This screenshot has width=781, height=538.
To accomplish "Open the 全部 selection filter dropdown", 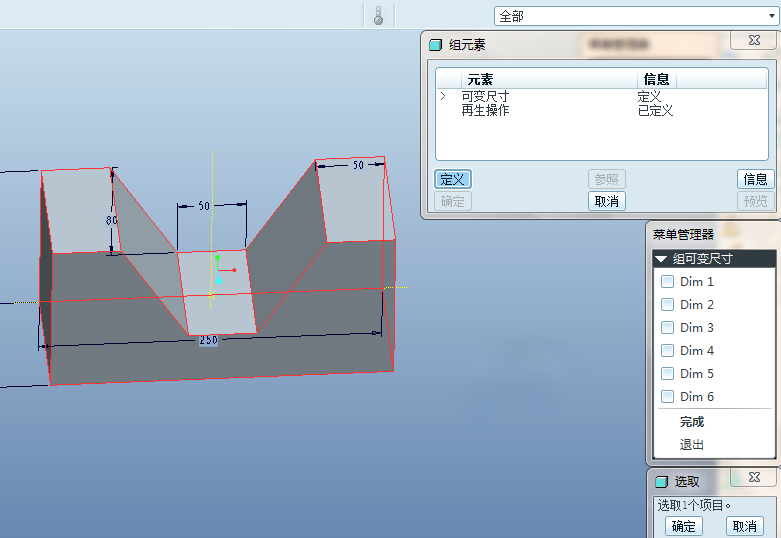I will [x=770, y=16].
